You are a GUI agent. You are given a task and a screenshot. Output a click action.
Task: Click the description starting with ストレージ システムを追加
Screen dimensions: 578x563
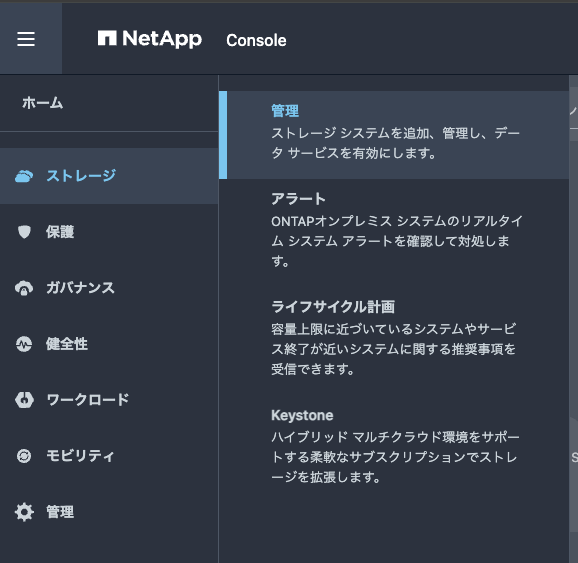click(395, 143)
